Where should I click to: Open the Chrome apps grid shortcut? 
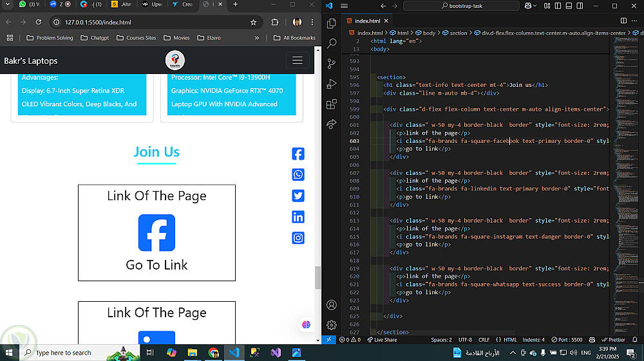point(10,38)
